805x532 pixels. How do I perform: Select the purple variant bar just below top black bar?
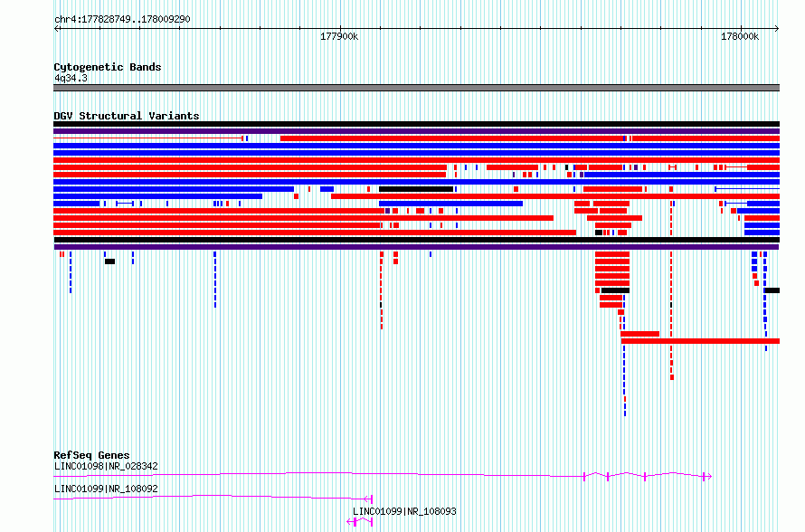coord(416,131)
